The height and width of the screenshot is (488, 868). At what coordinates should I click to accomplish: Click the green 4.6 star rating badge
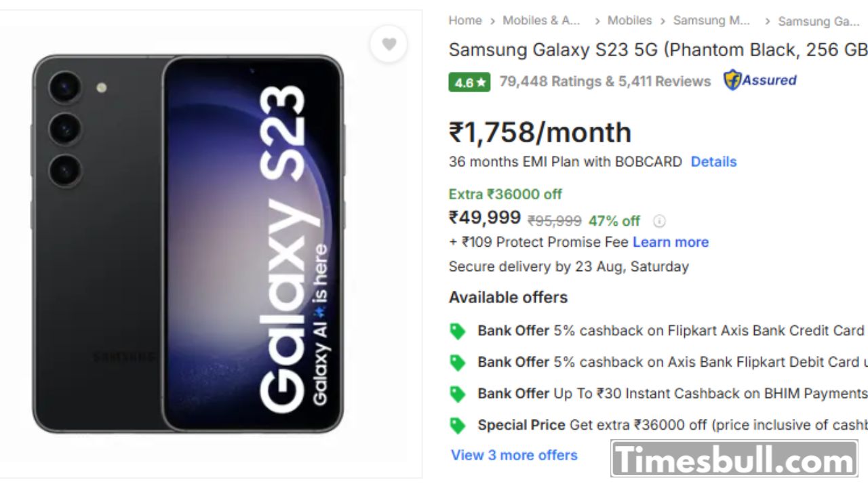click(469, 82)
